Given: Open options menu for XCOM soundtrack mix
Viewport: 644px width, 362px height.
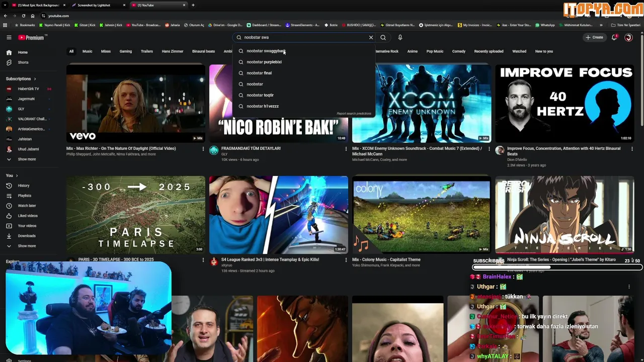Looking at the screenshot, I should (489, 149).
